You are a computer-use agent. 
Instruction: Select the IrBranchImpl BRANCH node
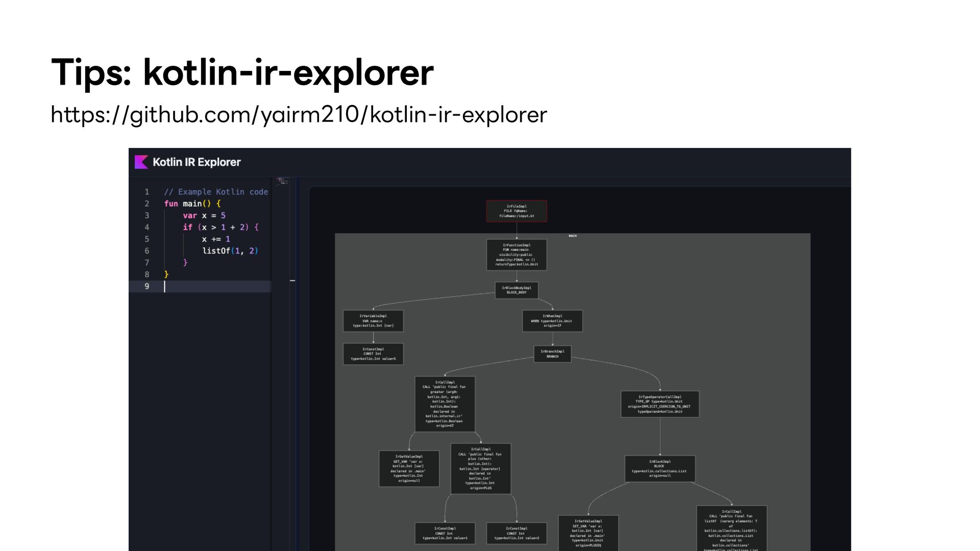point(552,354)
